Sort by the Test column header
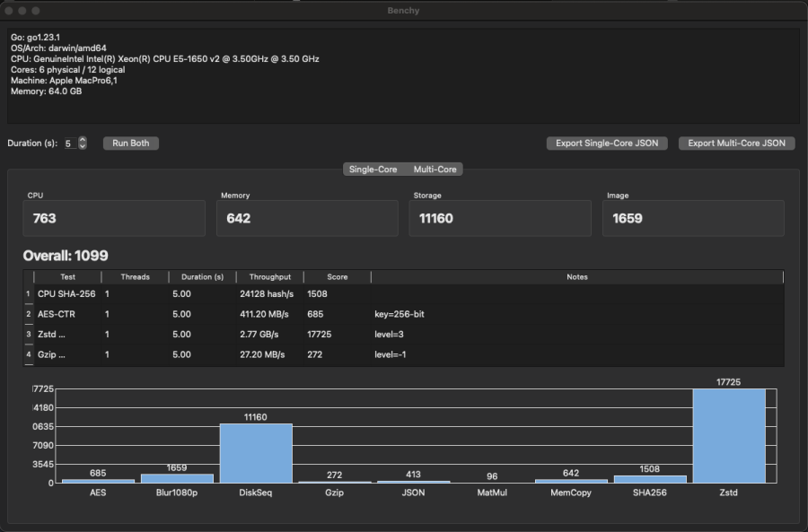This screenshot has width=808, height=532. click(67, 277)
